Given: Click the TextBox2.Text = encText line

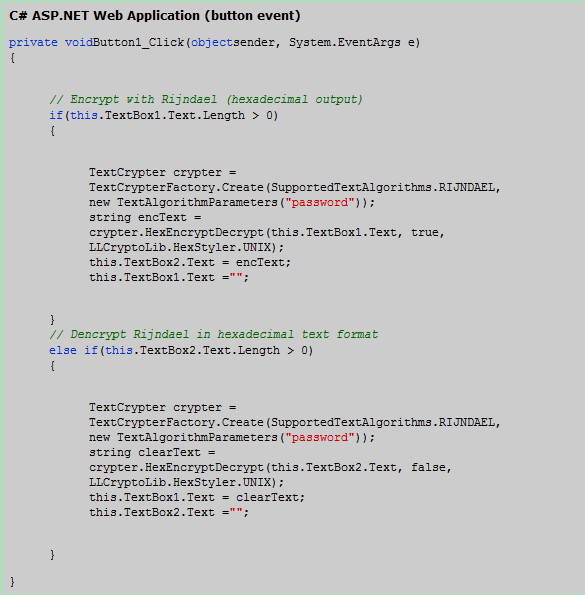Looking at the screenshot, I should (x=190, y=262).
